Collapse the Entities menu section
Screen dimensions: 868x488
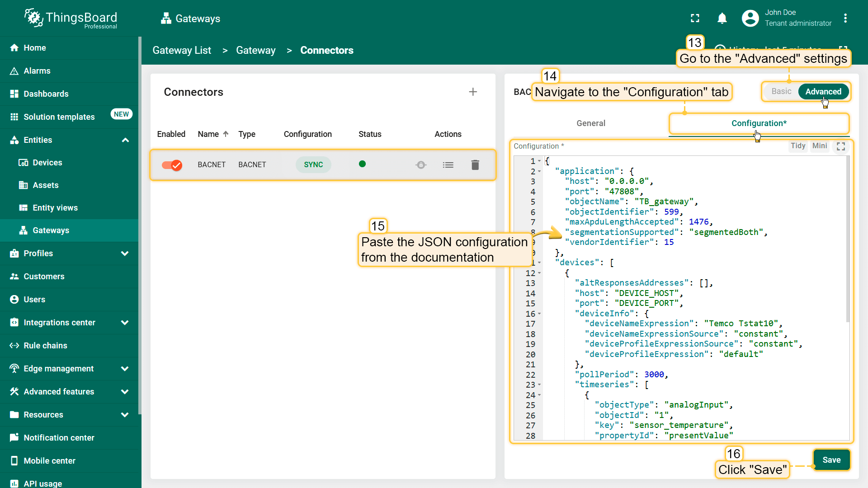pyautogui.click(x=125, y=140)
